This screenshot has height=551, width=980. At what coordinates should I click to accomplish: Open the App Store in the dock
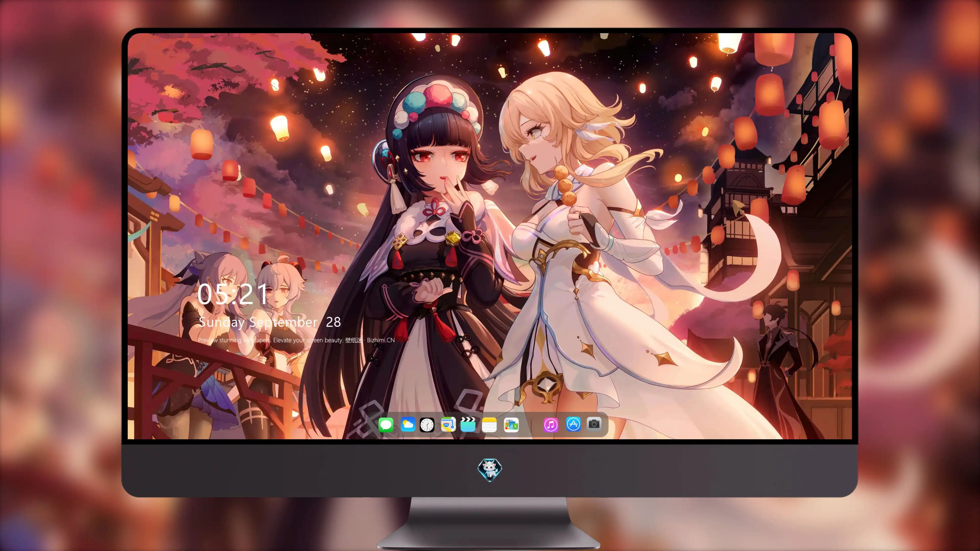tap(573, 424)
